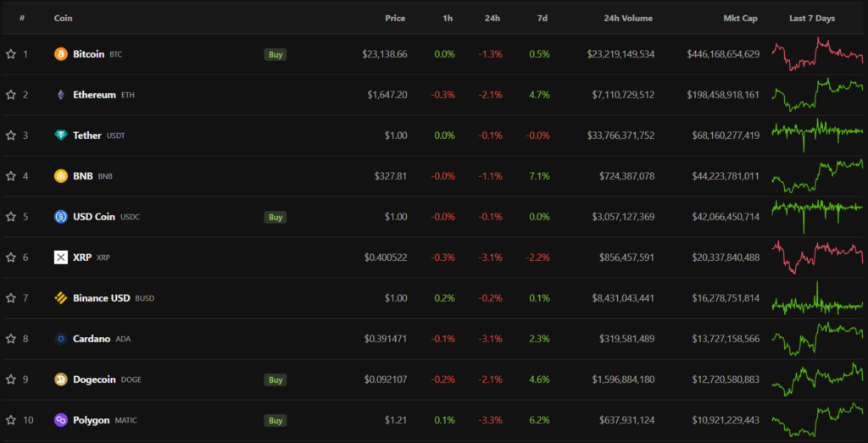Click the Ethereum diamond logo icon

point(61,95)
